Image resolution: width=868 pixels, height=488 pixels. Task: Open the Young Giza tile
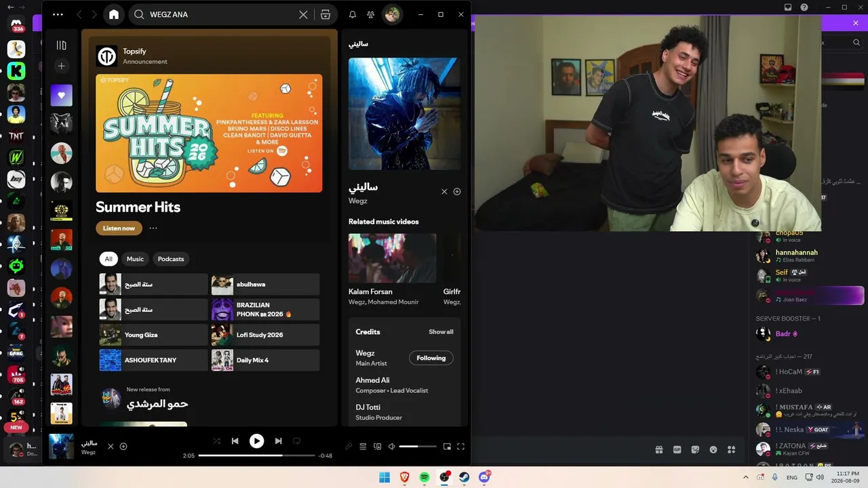(154, 335)
